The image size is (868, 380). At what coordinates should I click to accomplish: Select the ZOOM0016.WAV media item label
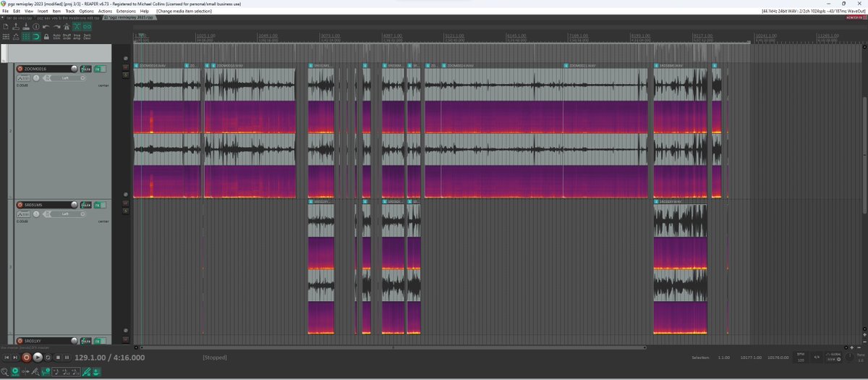153,65
